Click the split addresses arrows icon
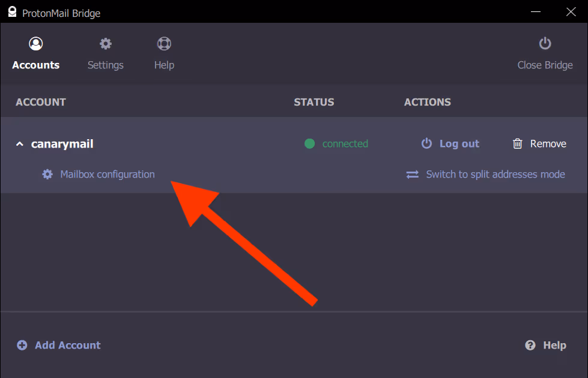 413,175
